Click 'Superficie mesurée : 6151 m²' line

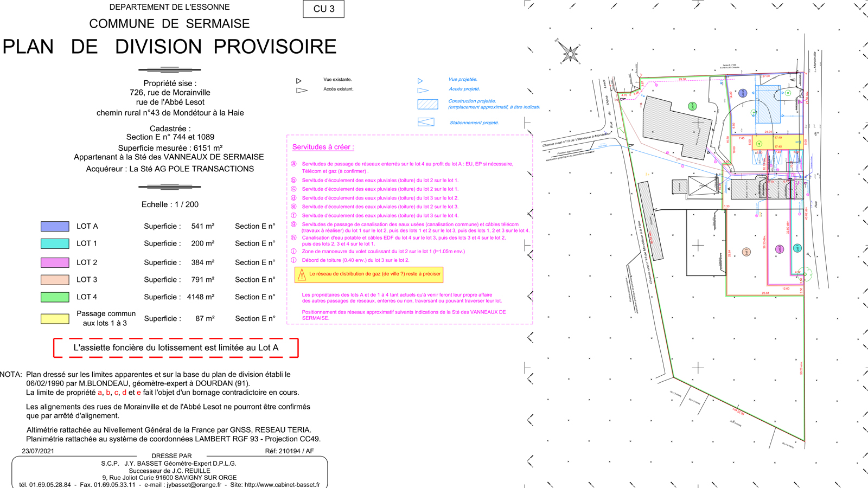coord(170,147)
